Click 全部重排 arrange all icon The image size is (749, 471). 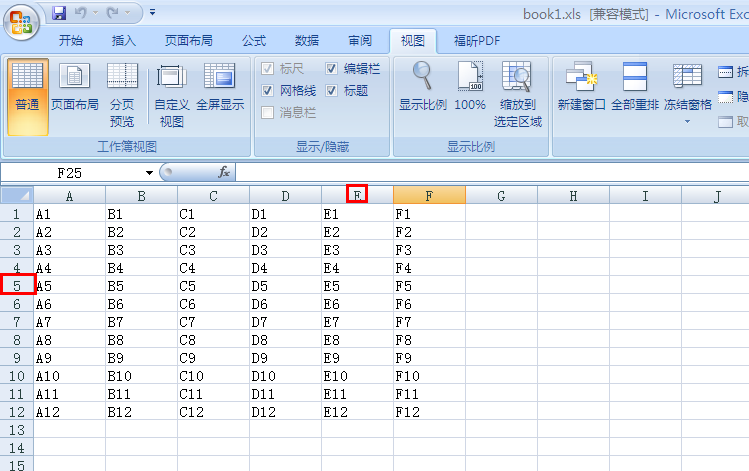tap(635, 87)
